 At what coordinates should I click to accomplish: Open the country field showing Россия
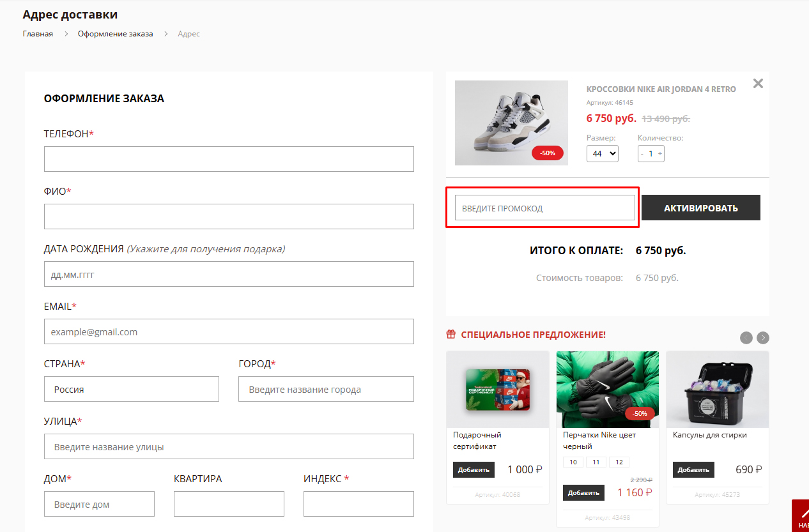(132, 389)
